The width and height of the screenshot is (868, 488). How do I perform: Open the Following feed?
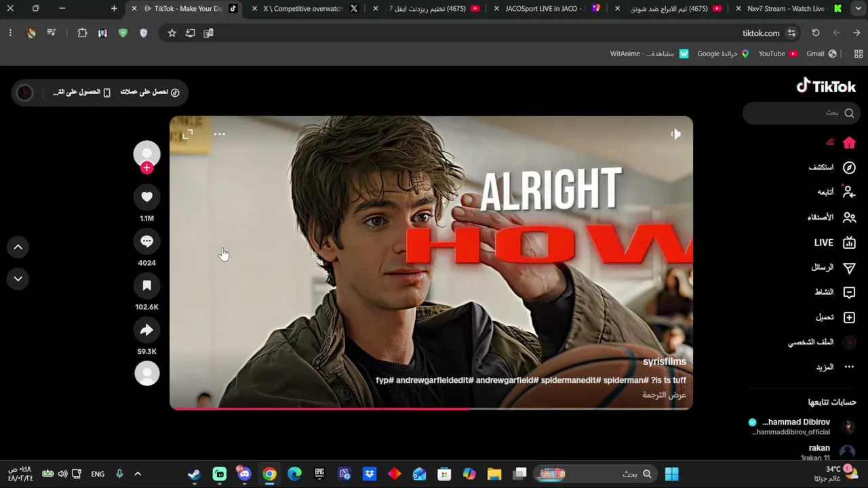[836, 192]
